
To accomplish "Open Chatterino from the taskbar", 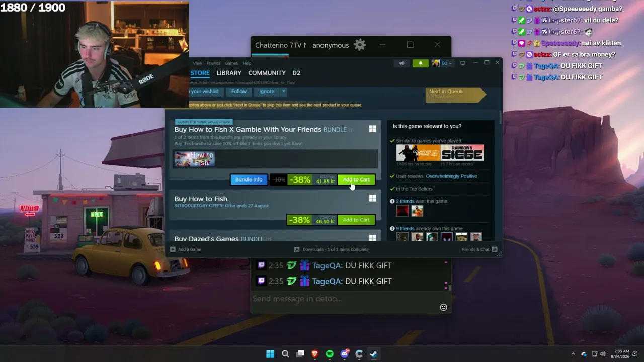I will 359,354.
